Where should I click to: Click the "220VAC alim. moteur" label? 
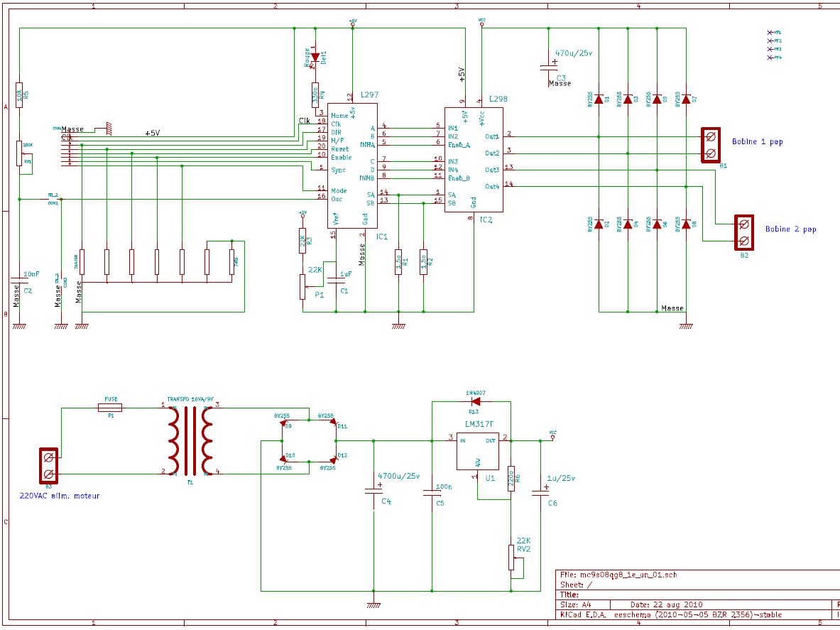pyautogui.click(x=60, y=496)
